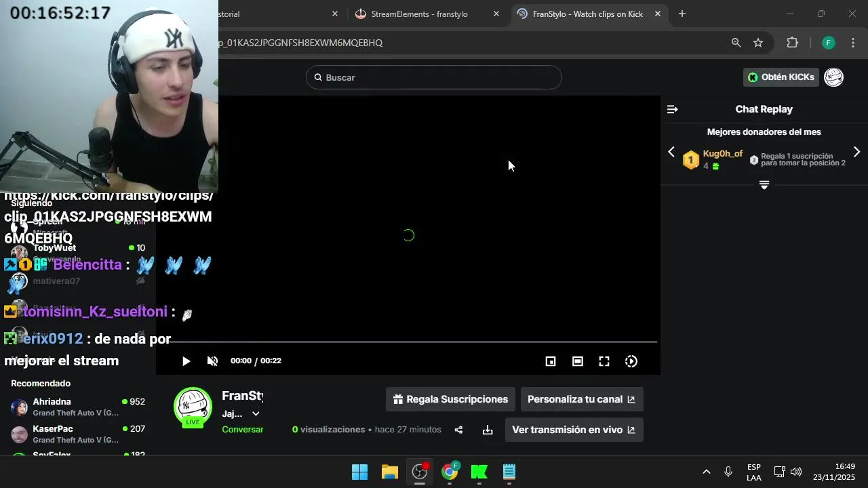
Task: Open Kick app taskbar icon
Action: click(479, 472)
